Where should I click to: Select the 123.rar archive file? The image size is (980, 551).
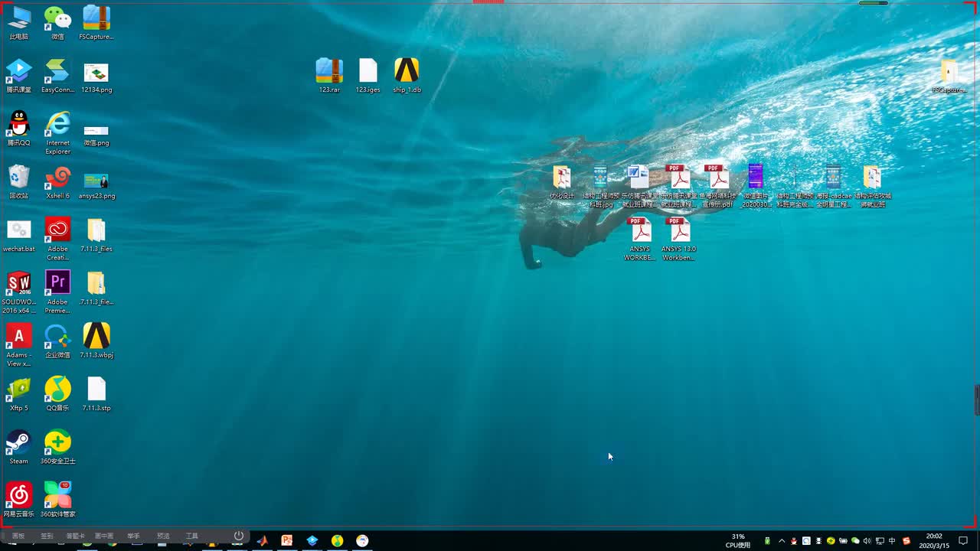tap(329, 76)
